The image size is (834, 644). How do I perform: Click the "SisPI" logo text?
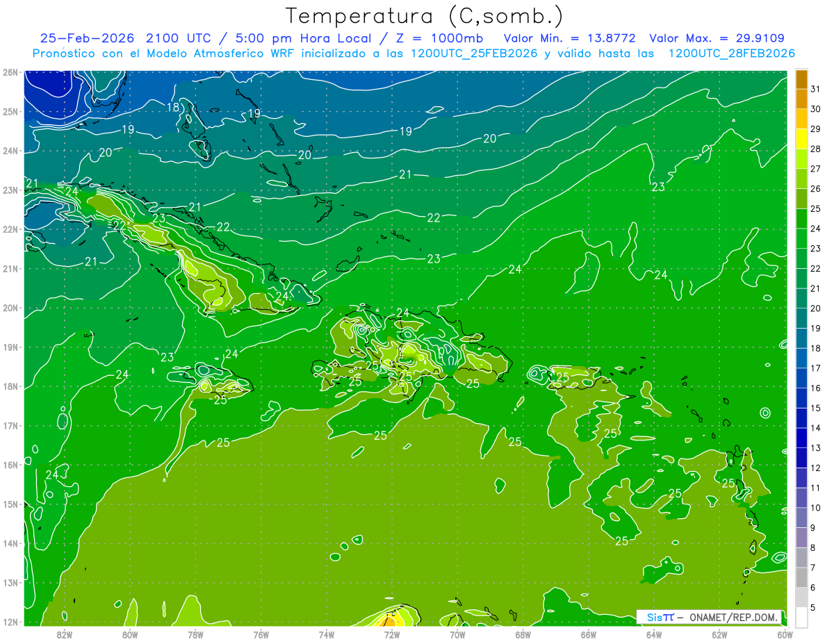(x=660, y=617)
